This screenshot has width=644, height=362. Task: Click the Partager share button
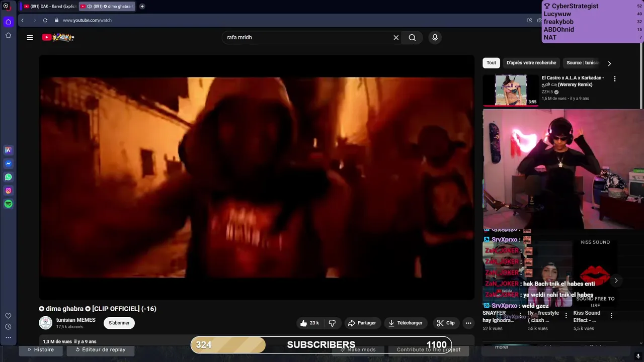pyautogui.click(x=362, y=323)
